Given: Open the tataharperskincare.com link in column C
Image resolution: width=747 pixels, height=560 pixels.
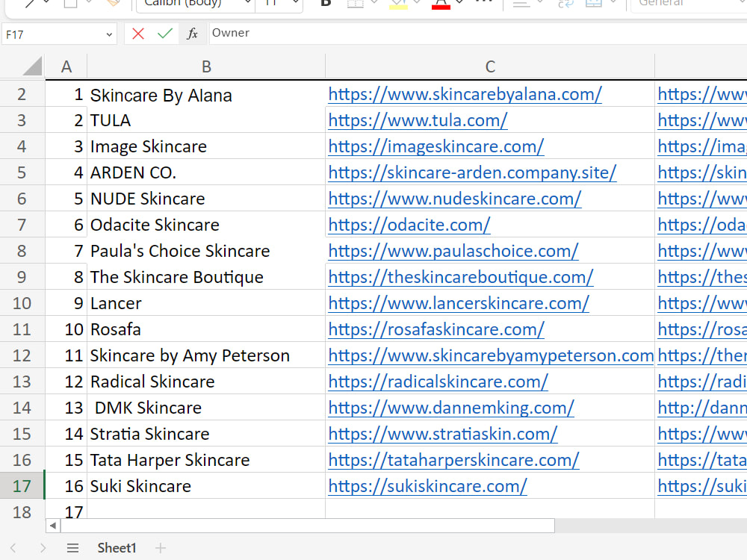Looking at the screenshot, I should click(x=453, y=461).
